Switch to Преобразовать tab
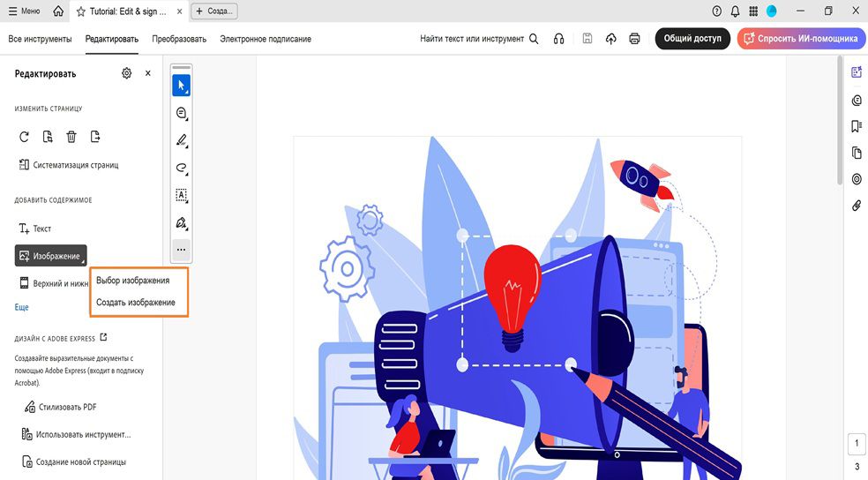Image resolution: width=868 pixels, height=480 pixels. [179, 39]
